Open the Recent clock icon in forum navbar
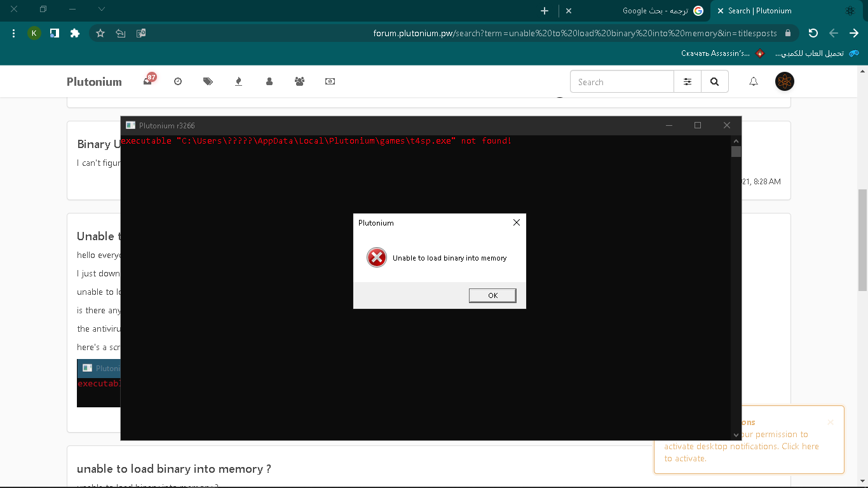 178,81
